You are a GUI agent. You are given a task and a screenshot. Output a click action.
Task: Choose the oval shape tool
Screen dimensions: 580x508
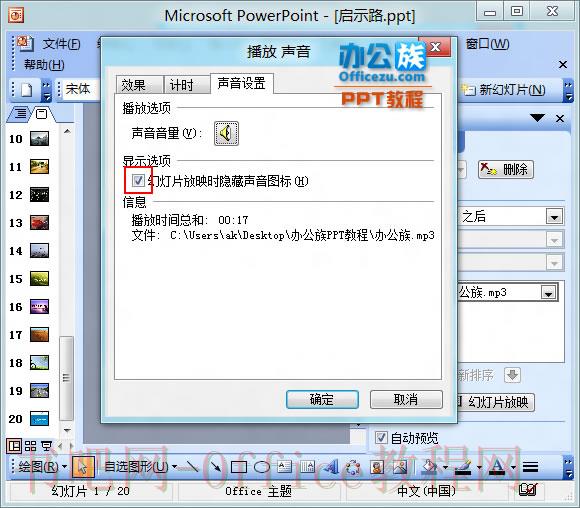tap(262, 467)
